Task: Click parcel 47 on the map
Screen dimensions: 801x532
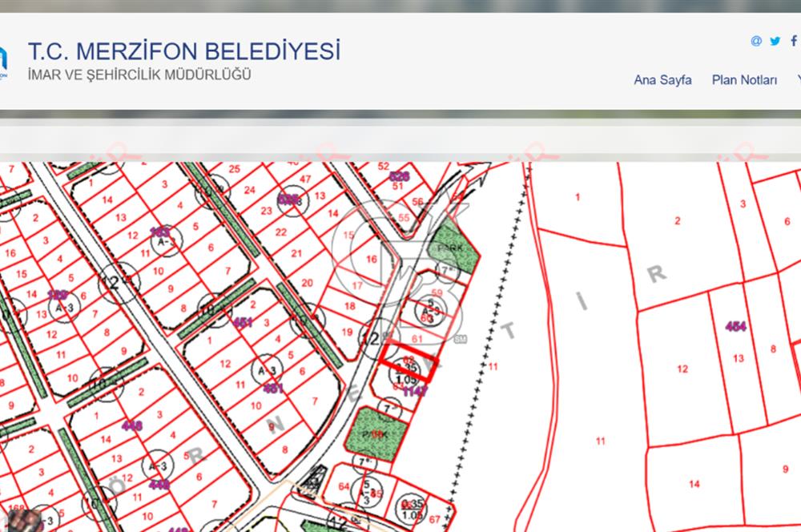Action: (x=305, y=179)
